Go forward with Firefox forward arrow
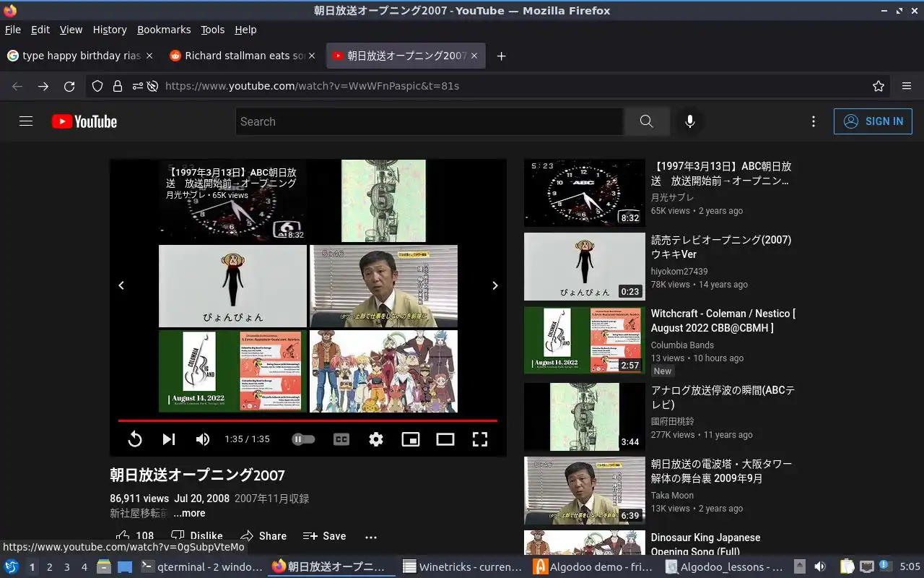Viewport: 924px width, 578px height. click(x=43, y=86)
